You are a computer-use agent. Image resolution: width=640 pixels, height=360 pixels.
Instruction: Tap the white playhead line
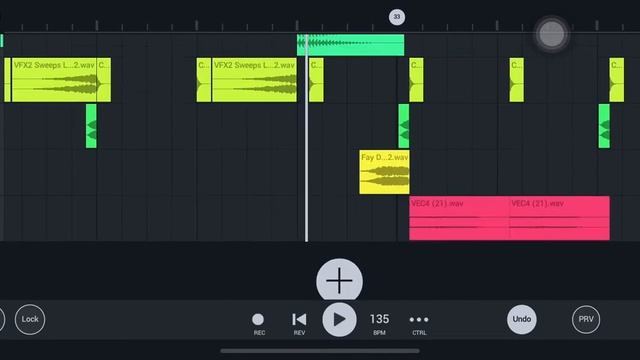[307, 139]
